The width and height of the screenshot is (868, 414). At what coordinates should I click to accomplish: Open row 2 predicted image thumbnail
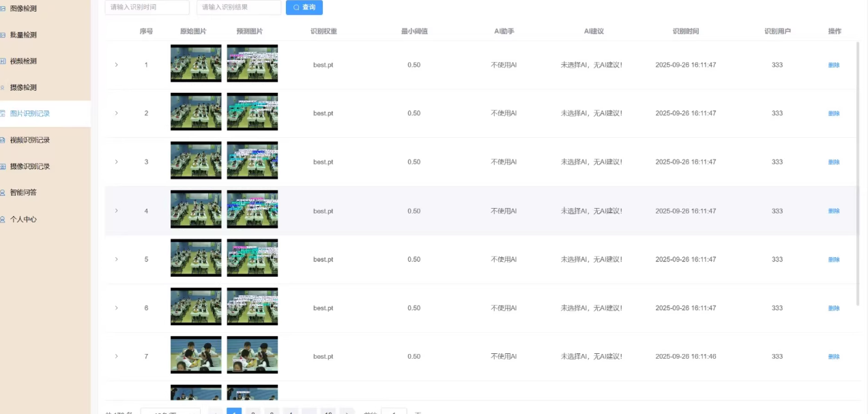[x=252, y=112]
